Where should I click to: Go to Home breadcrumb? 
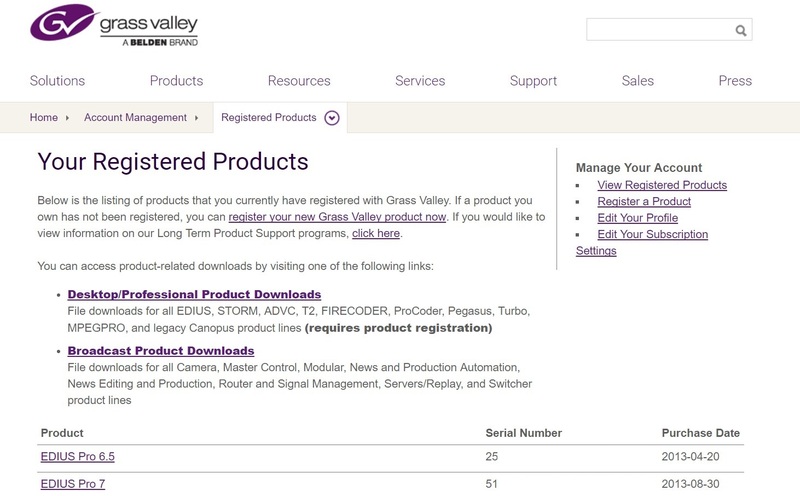[44, 118]
